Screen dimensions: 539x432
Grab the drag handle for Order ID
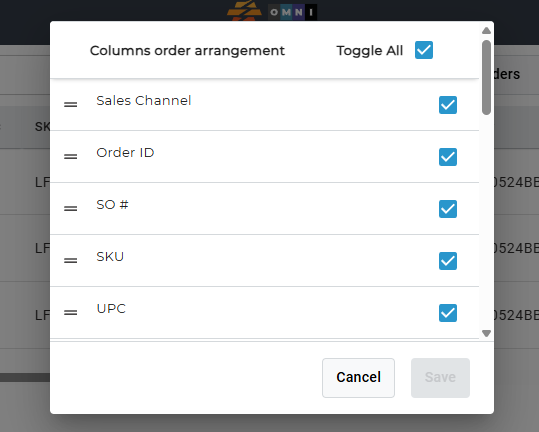[70, 156]
